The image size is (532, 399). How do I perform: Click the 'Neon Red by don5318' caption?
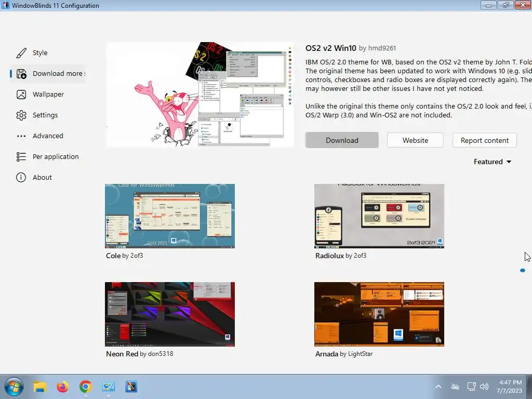[x=139, y=353]
